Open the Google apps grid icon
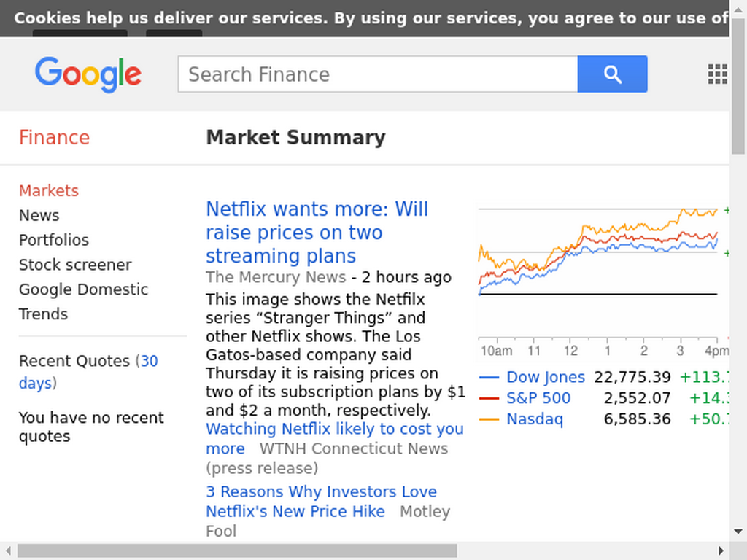Screen dimensions: 747x560 (717, 74)
